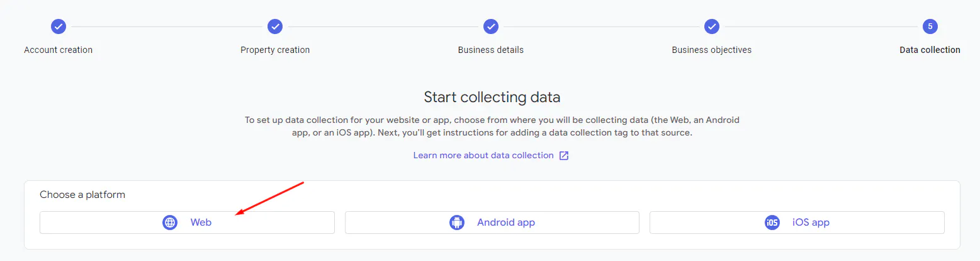Return to the Property creation label

coord(275,50)
